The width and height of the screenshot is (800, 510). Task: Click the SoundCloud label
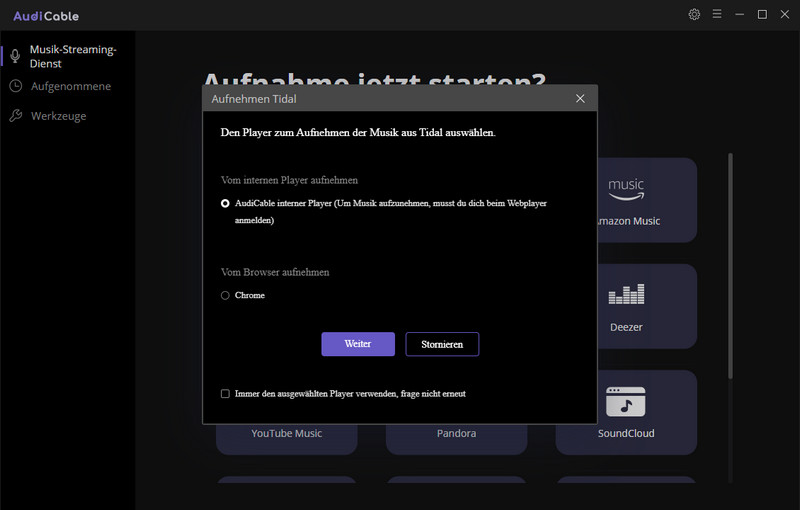click(626, 434)
